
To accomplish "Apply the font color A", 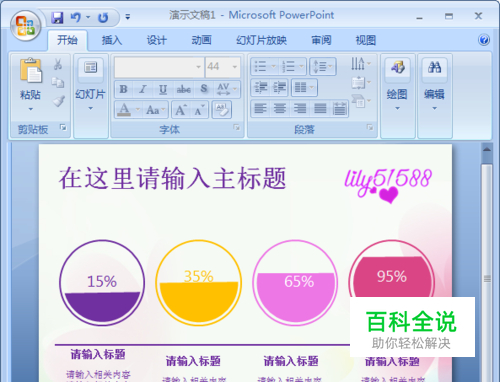I will point(124,110).
